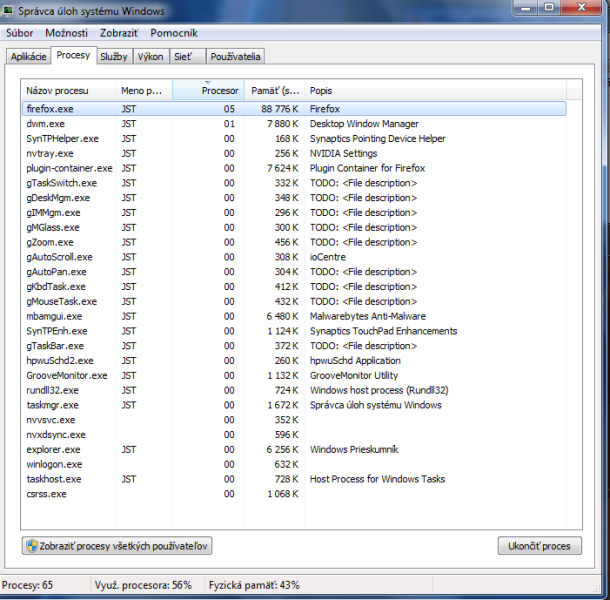Image resolution: width=610 pixels, height=600 pixels.
Task: Select nvxdsync.exe process
Action: click(294, 434)
